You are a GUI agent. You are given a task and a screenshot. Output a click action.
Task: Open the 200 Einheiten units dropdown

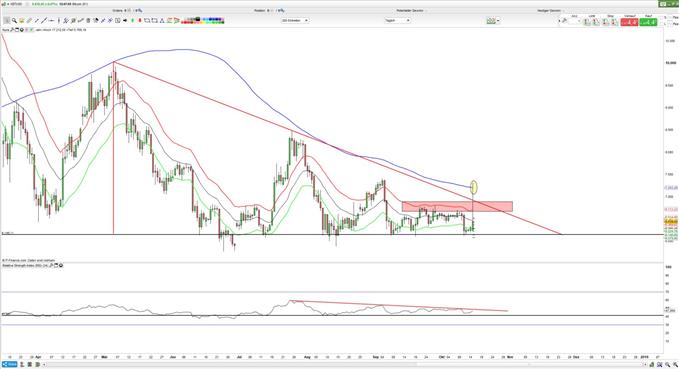pos(295,20)
